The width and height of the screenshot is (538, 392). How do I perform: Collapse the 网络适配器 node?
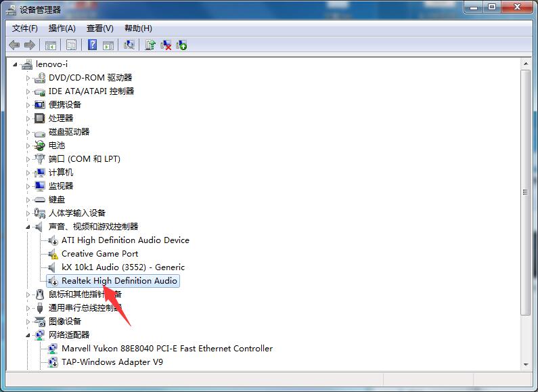click(x=28, y=335)
